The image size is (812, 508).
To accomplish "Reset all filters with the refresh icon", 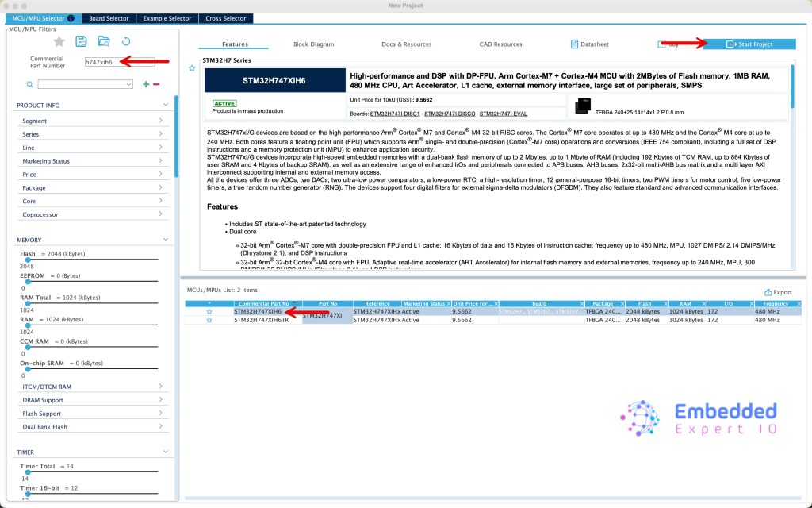I will pos(125,41).
